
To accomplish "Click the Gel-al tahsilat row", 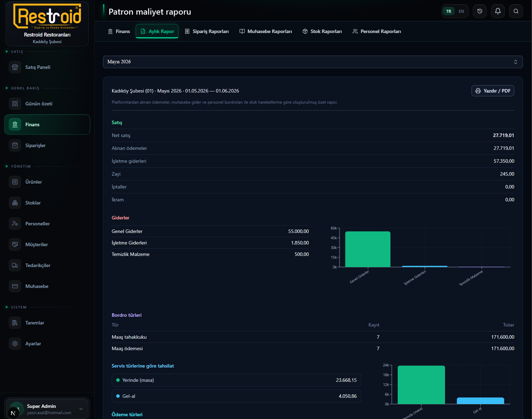I will click(x=236, y=396).
